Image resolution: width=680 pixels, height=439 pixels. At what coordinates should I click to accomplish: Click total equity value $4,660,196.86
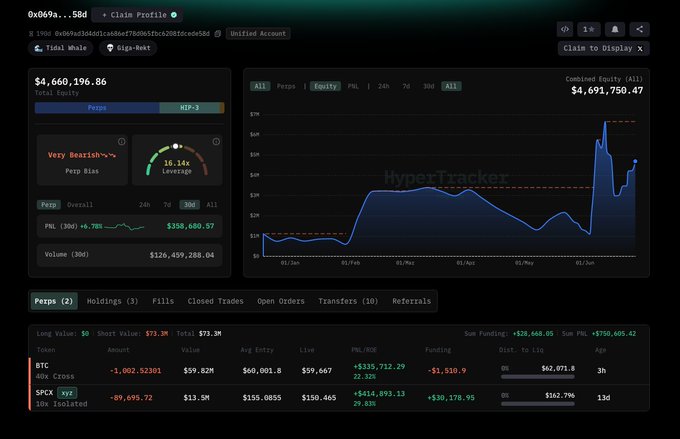[x=70, y=82]
